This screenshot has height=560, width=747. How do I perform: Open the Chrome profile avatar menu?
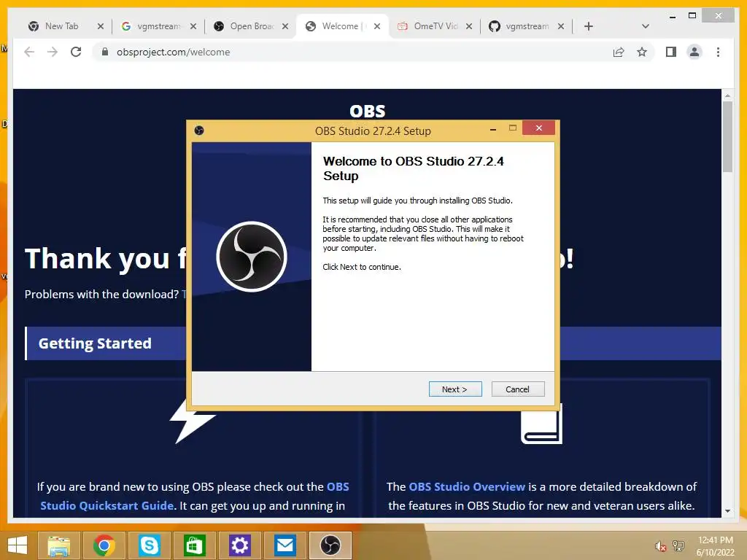point(694,52)
